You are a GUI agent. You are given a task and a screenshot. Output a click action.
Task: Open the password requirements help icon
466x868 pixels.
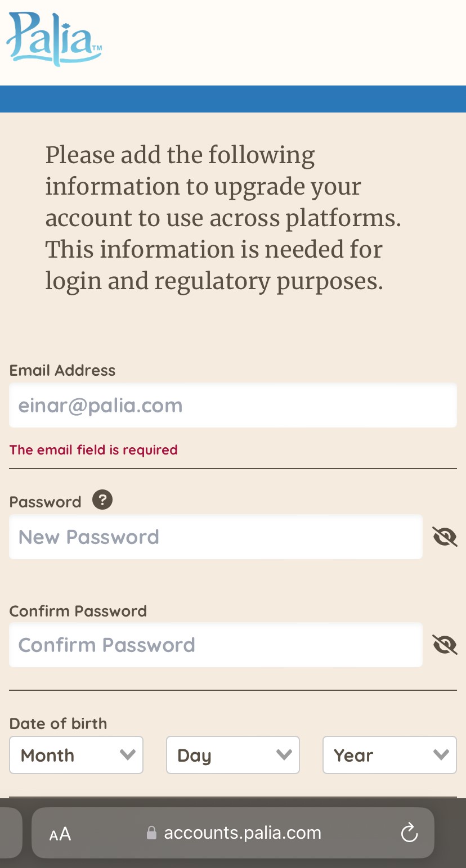pyautogui.click(x=102, y=500)
